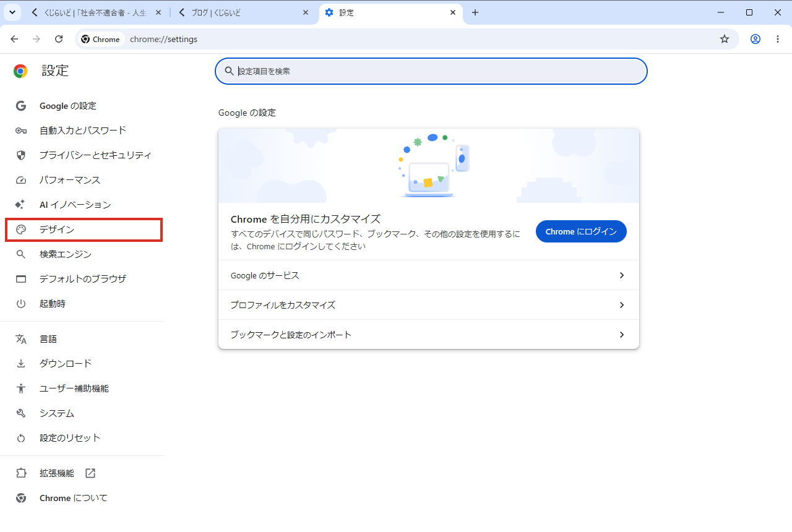Click the accessibility person icon
Screen dimensions: 792x532
(x=21, y=388)
